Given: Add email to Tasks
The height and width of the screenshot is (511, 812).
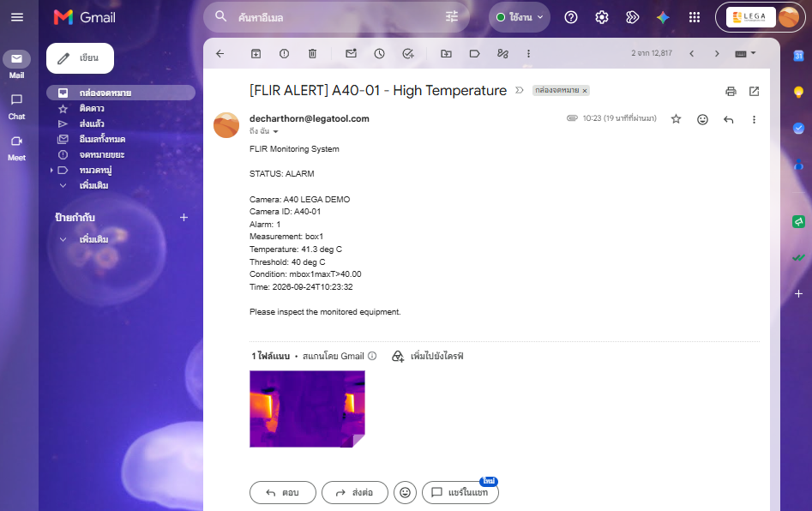Looking at the screenshot, I should point(408,53).
